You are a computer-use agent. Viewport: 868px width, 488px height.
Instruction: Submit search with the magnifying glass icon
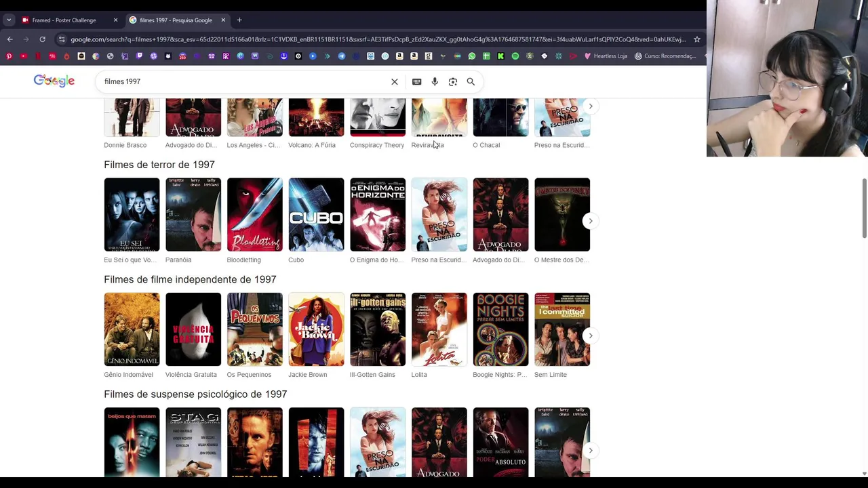coord(471,81)
